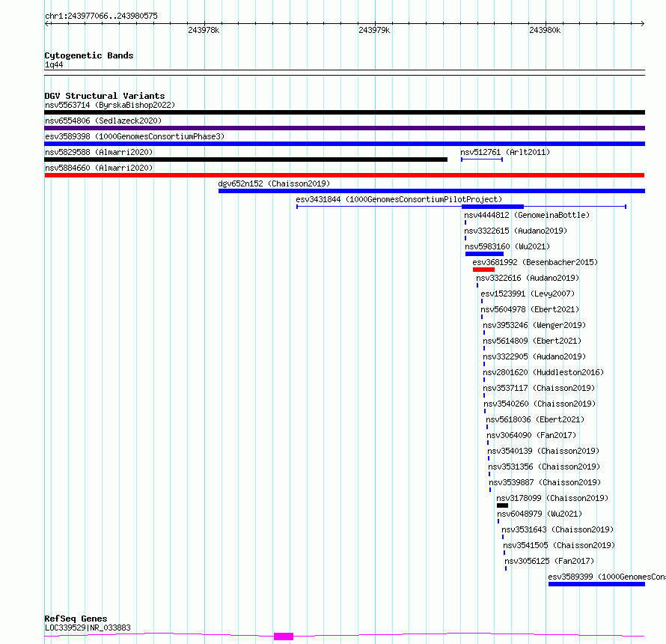Open nsv3540260 (Chaisson2019) label
This screenshot has width=666, height=644.
tap(540, 404)
